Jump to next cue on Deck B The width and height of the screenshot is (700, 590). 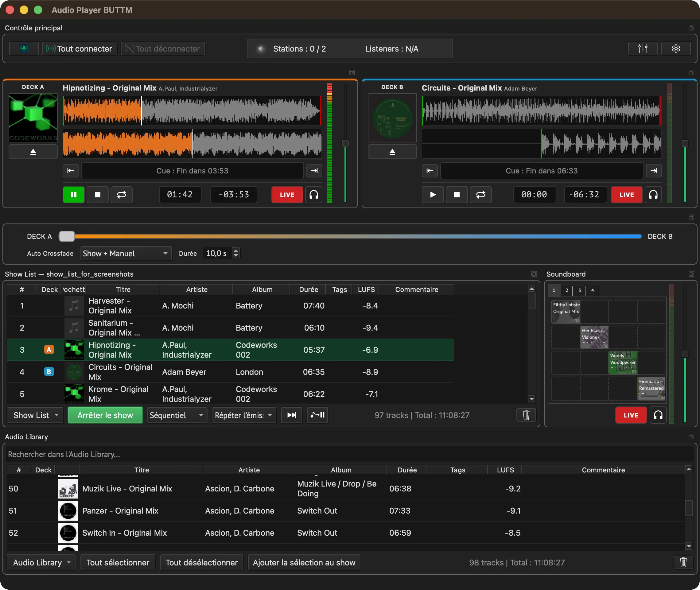click(x=654, y=171)
